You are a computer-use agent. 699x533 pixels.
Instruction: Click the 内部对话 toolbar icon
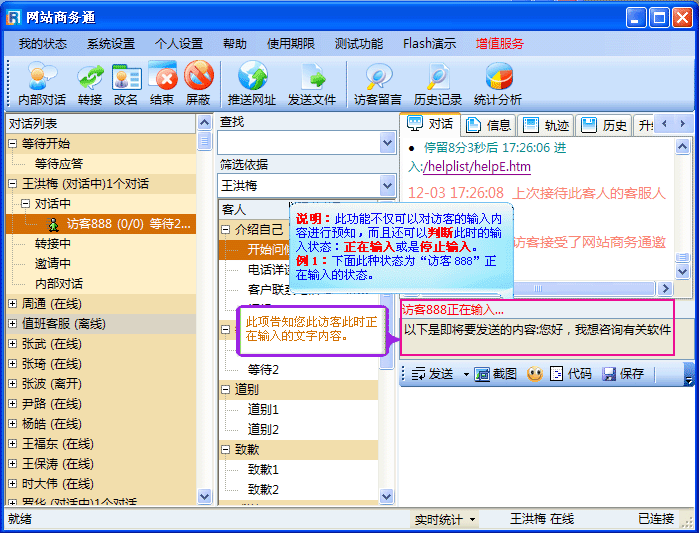pyautogui.click(x=42, y=77)
